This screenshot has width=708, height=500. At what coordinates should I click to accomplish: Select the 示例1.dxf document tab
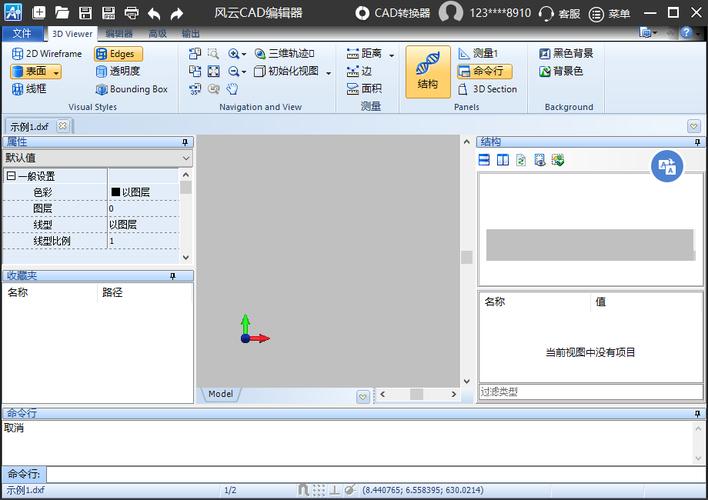pyautogui.click(x=29, y=126)
